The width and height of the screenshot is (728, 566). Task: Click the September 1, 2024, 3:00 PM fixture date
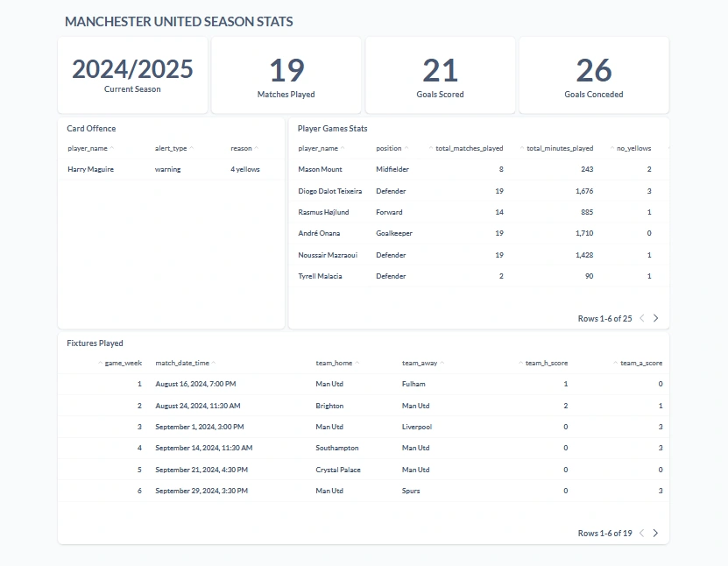199,427
